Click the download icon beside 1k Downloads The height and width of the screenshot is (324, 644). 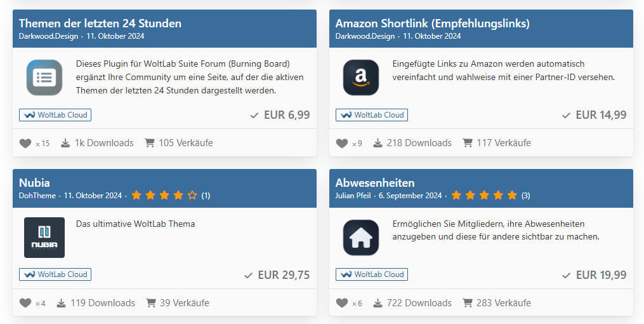(65, 143)
